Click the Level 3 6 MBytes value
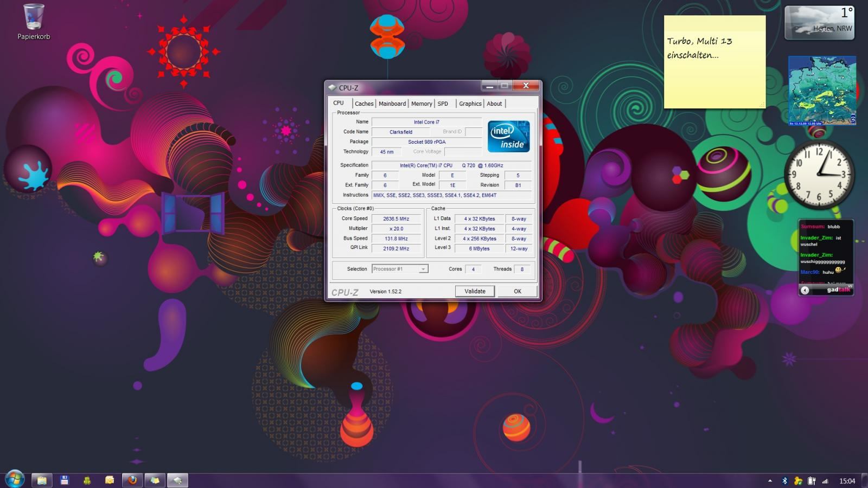This screenshot has width=868, height=488. (x=479, y=248)
